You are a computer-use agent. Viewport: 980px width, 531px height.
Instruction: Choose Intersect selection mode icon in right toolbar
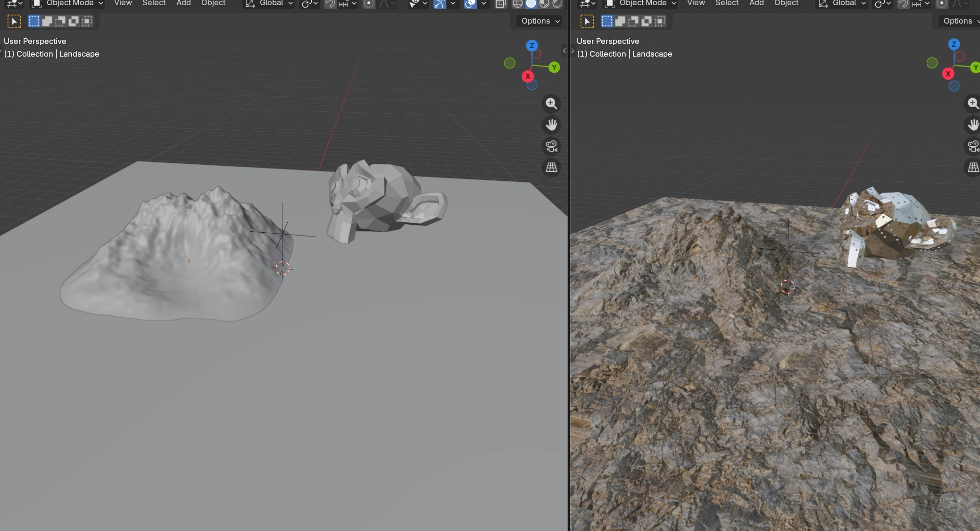pyautogui.click(x=660, y=21)
